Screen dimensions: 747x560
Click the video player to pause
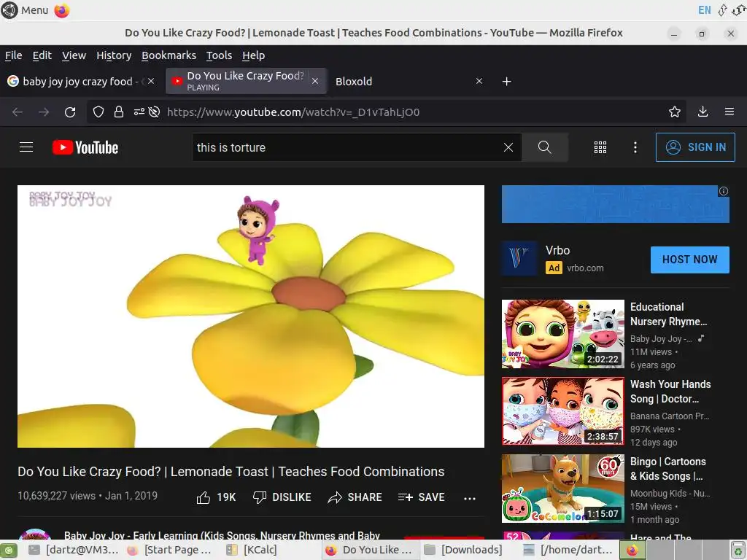[x=251, y=316]
